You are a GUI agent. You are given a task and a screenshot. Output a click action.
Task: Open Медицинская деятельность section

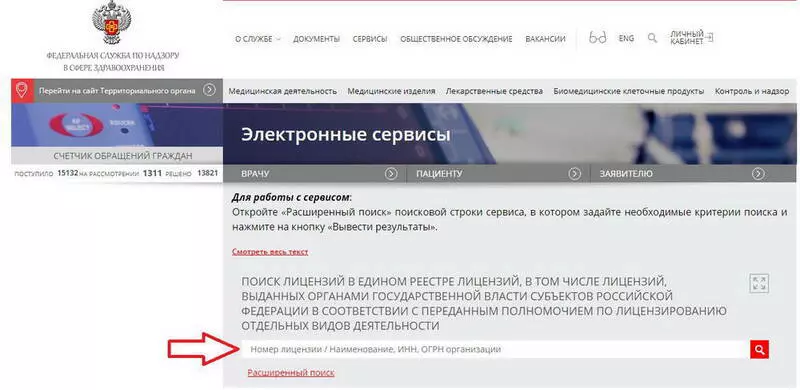[283, 91]
